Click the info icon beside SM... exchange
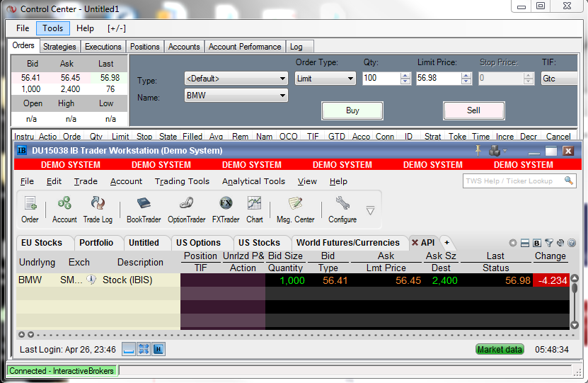 [x=91, y=280]
